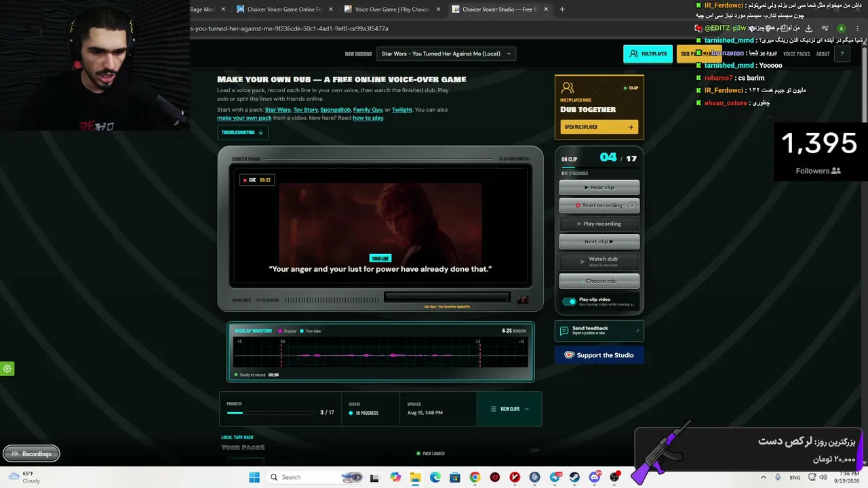The height and width of the screenshot is (488, 868).
Task: Open File Explorer from the taskbar
Action: (415, 477)
